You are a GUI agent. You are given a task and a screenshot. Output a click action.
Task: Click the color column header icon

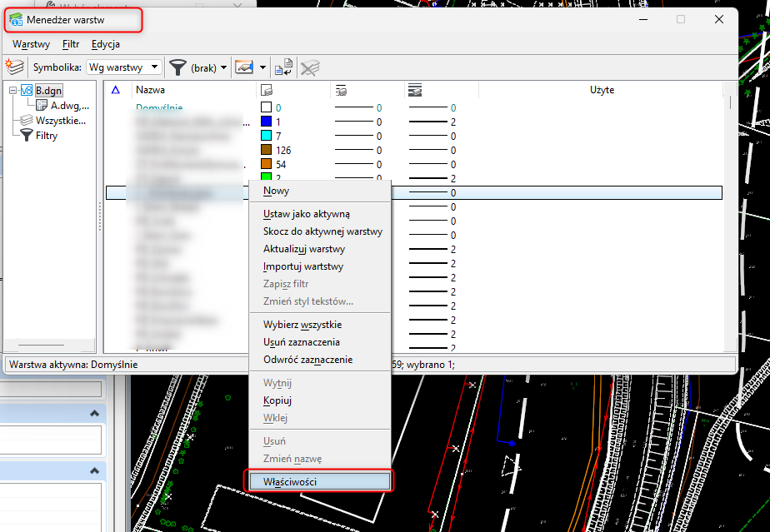point(266,90)
